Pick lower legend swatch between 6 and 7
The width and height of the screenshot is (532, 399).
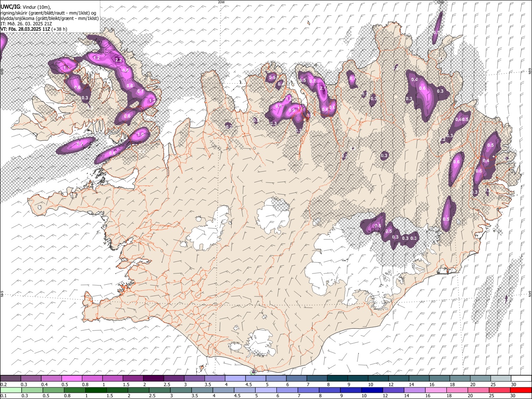pos(287,390)
